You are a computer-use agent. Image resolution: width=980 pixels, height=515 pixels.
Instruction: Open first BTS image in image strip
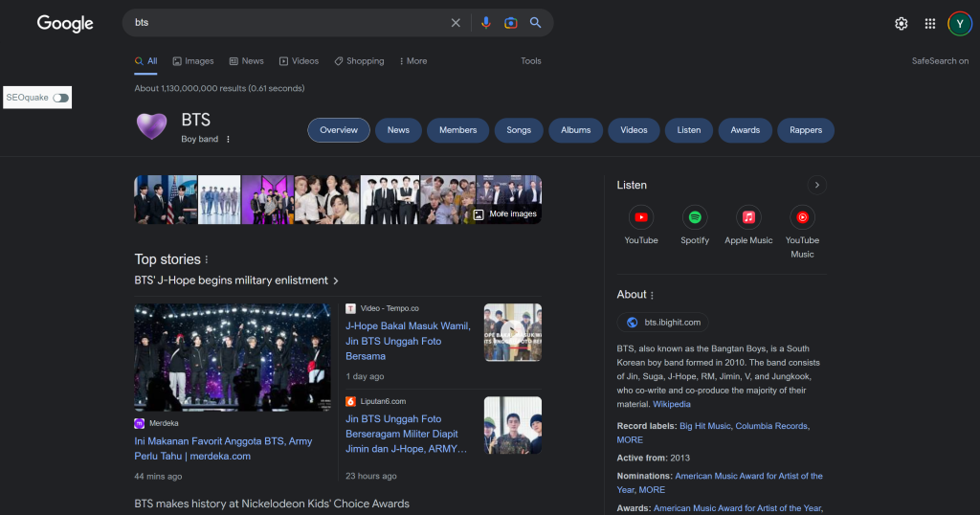coord(166,199)
